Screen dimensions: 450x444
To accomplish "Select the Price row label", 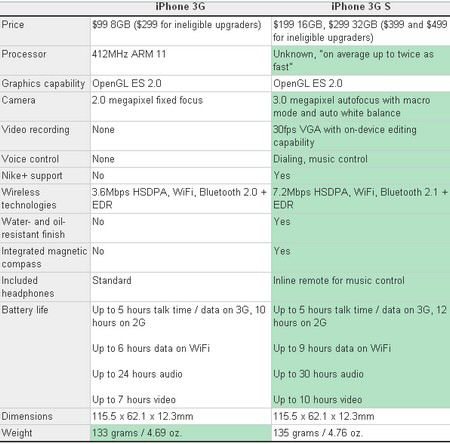I will point(13,24).
